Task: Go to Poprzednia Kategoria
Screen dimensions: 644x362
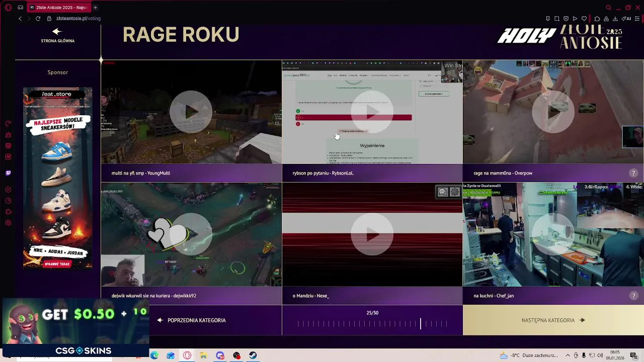Action: pos(191,320)
